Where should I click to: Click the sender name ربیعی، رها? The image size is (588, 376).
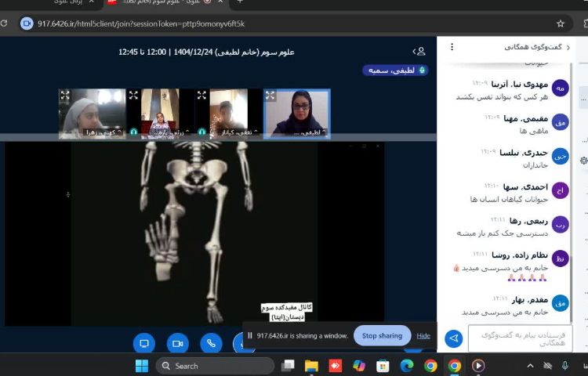point(528,222)
